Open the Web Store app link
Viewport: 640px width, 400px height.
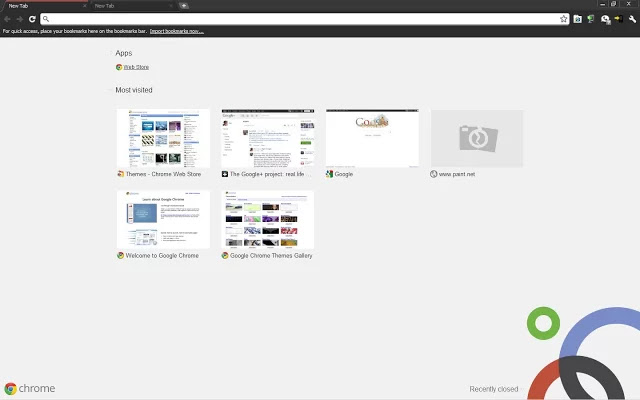(x=136, y=67)
